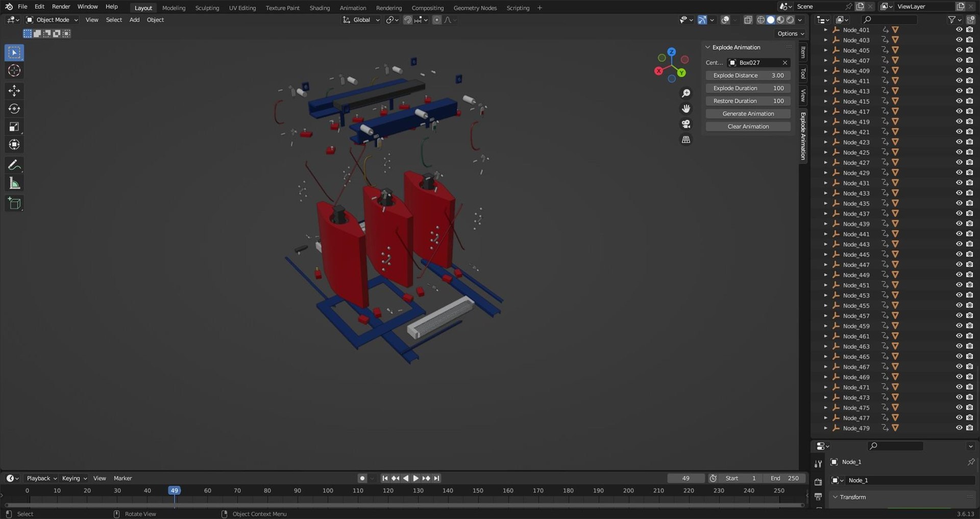Select the Cursor tool in the toolbar
This screenshot has width=980, height=519.
tap(14, 70)
